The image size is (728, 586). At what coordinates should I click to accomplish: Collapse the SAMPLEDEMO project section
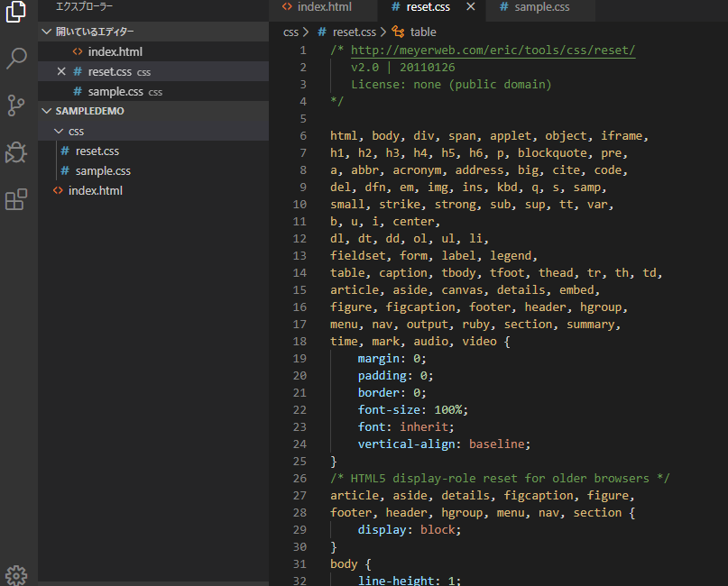click(47, 111)
